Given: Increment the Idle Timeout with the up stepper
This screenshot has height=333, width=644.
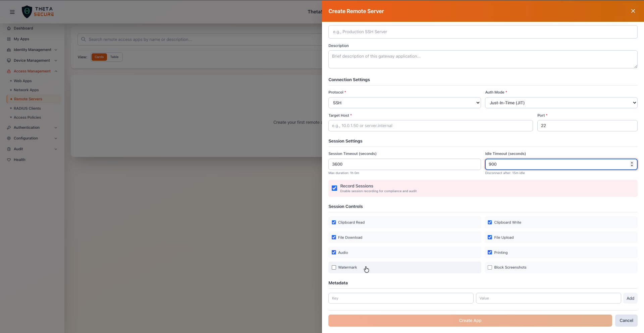Looking at the screenshot, I should pos(632,162).
